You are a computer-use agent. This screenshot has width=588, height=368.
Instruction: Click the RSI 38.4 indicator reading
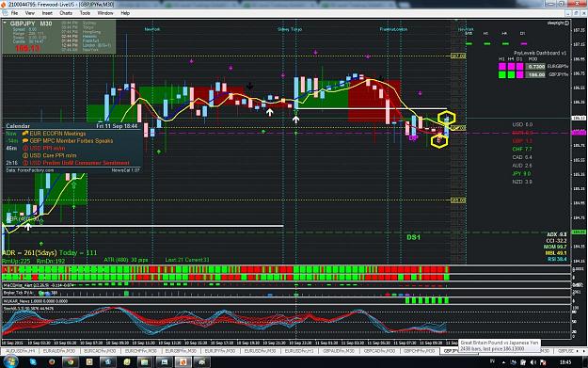click(557, 259)
